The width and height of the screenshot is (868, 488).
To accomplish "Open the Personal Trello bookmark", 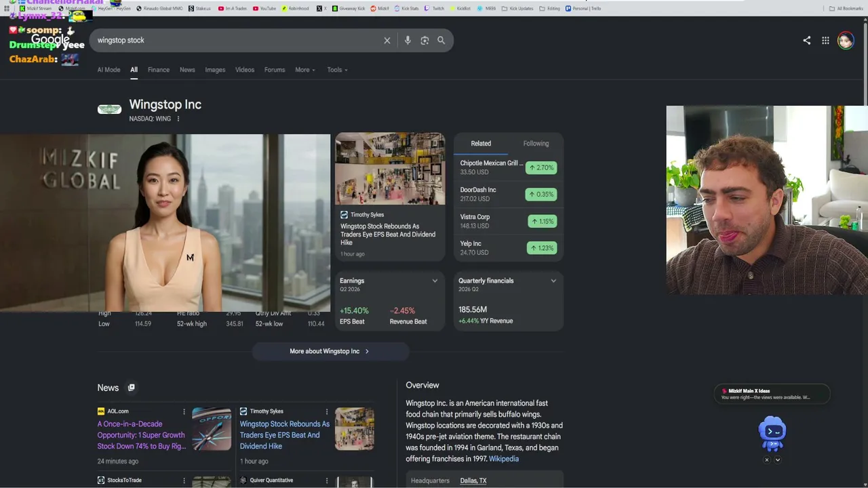I will tap(583, 9).
